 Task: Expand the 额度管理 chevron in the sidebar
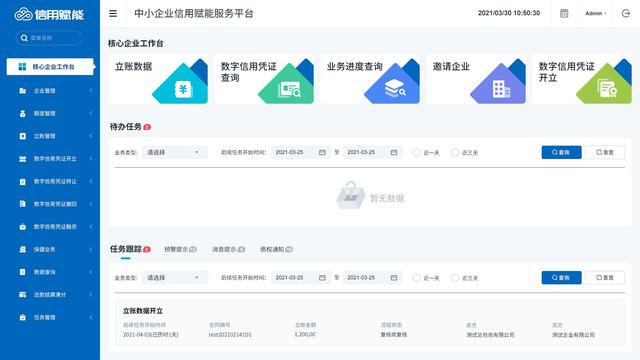pos(91,113)
